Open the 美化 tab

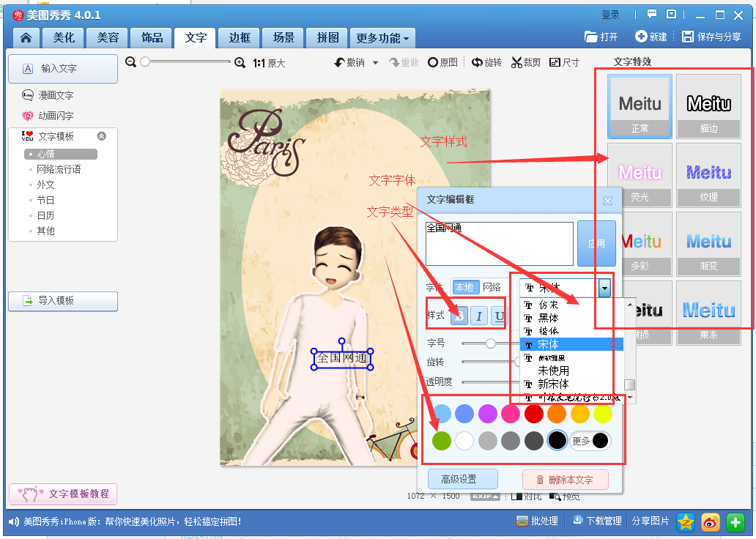point(63,38)
